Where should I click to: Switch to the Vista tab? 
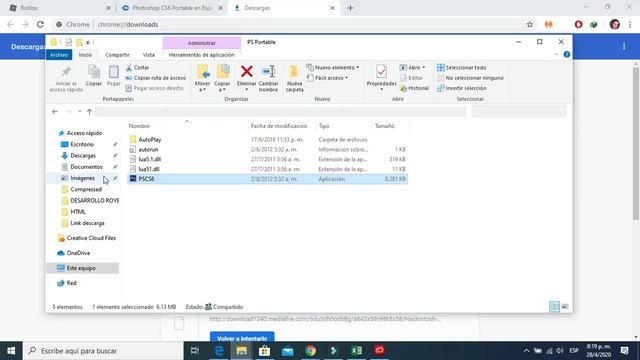(x=149, y=55)
